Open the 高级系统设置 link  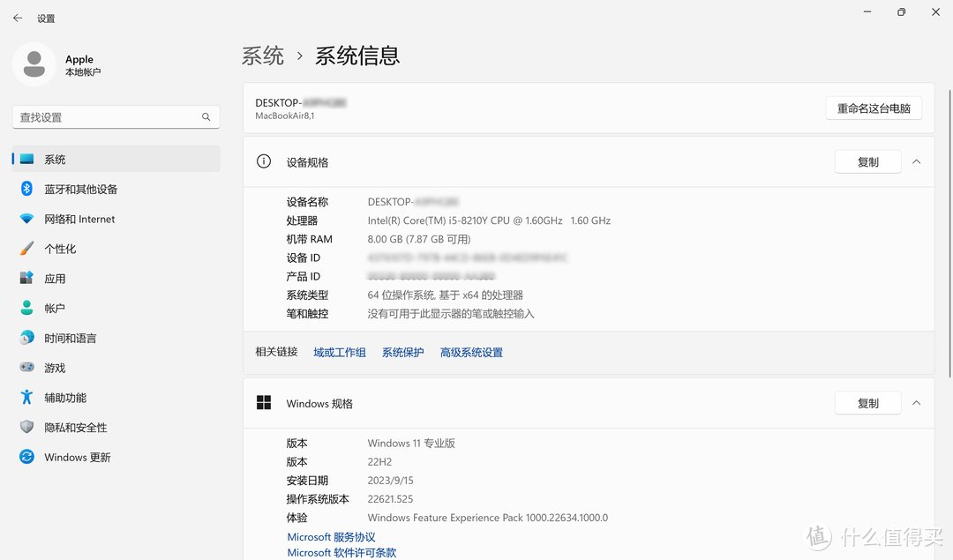click(x=471, y=352)
